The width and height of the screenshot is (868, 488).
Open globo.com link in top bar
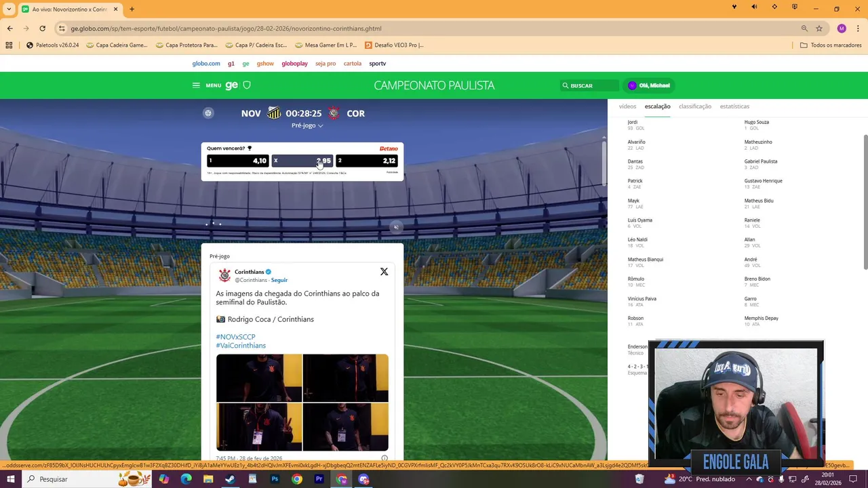(x=206, y=64)
